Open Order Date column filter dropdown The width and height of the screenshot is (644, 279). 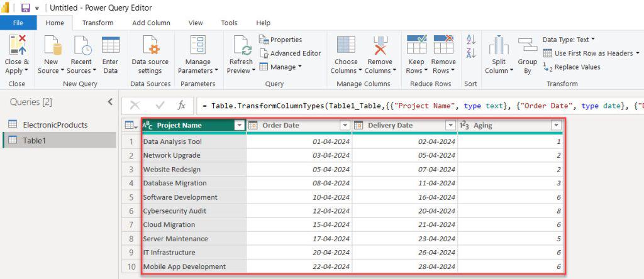point(345,126)
